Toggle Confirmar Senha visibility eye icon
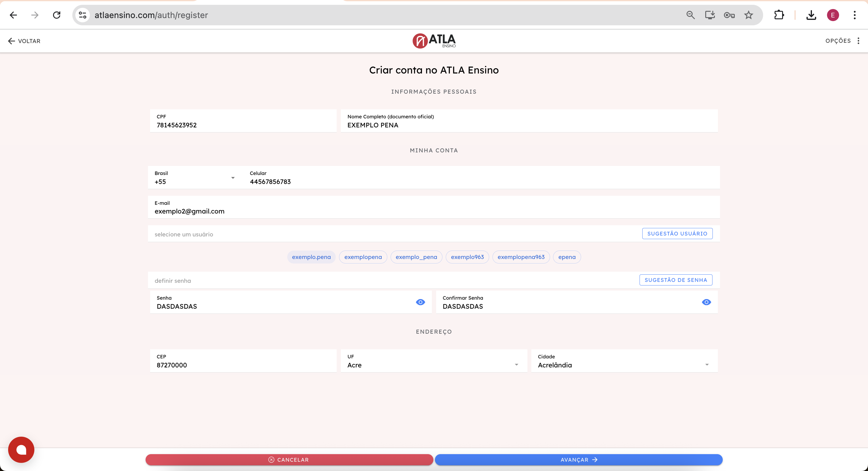 point(706,302)
